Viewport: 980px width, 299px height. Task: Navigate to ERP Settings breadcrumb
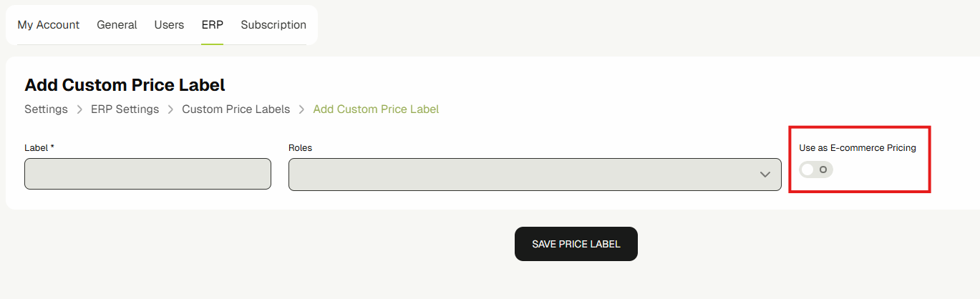(x=125, y=109)
